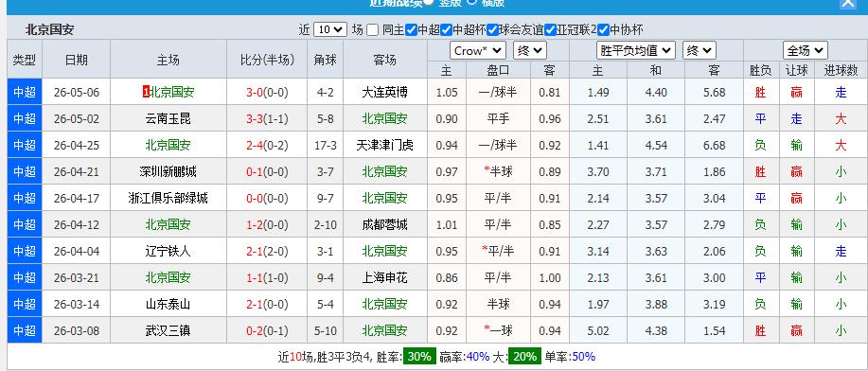Click the green 20% over rate badge
The image size is (868, 371).
click(x=523, y=357)
